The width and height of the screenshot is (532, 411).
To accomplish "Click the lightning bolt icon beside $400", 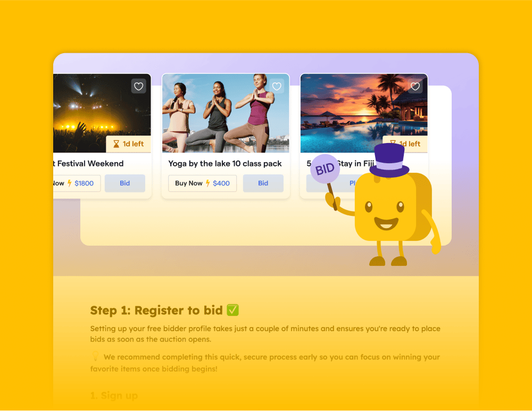I will click(207, 183).
